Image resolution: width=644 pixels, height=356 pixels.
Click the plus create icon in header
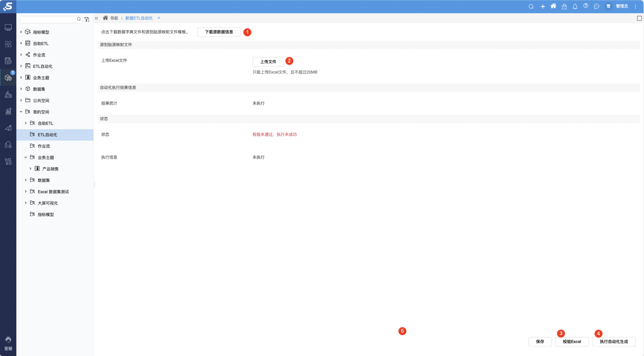(542, 7)
